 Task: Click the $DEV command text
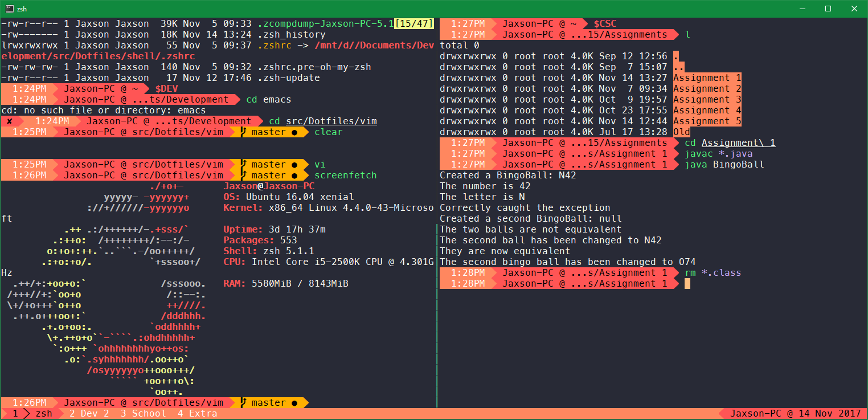pyautogui.click(x=166, y=89)
